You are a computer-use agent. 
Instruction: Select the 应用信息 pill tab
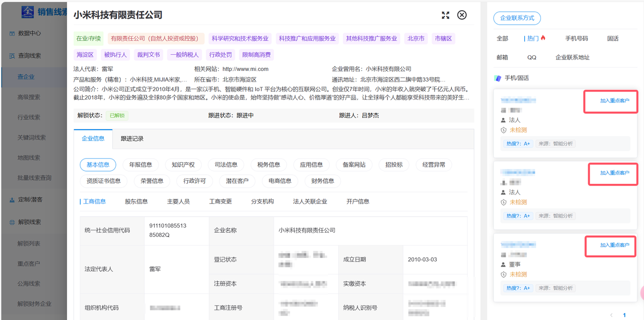click(311, 165)
